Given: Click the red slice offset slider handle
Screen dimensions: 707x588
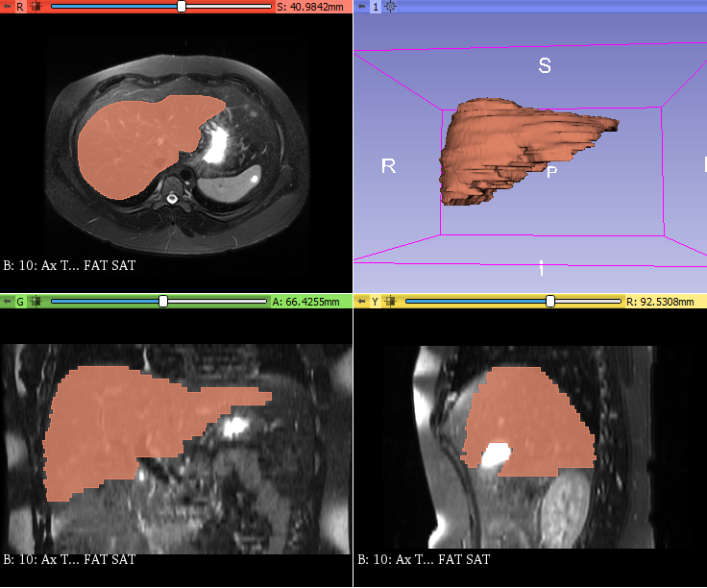Looking at the screenshot, I should [x=182, y=7].
